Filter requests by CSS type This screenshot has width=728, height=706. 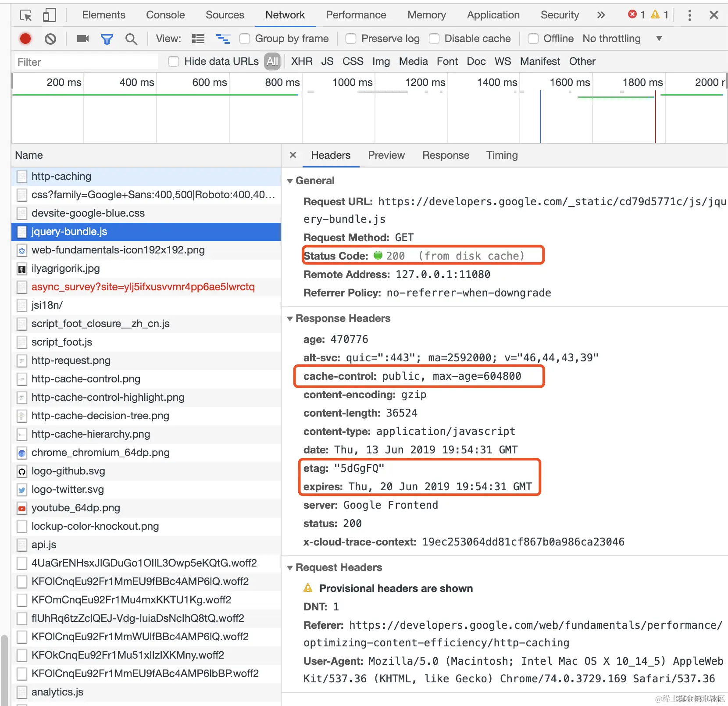(353, 61)
